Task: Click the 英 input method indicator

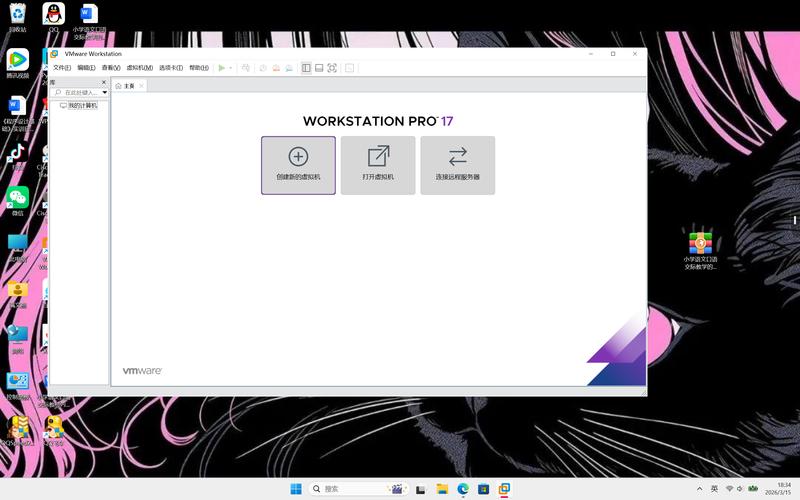Action: [x=714, y=489]
